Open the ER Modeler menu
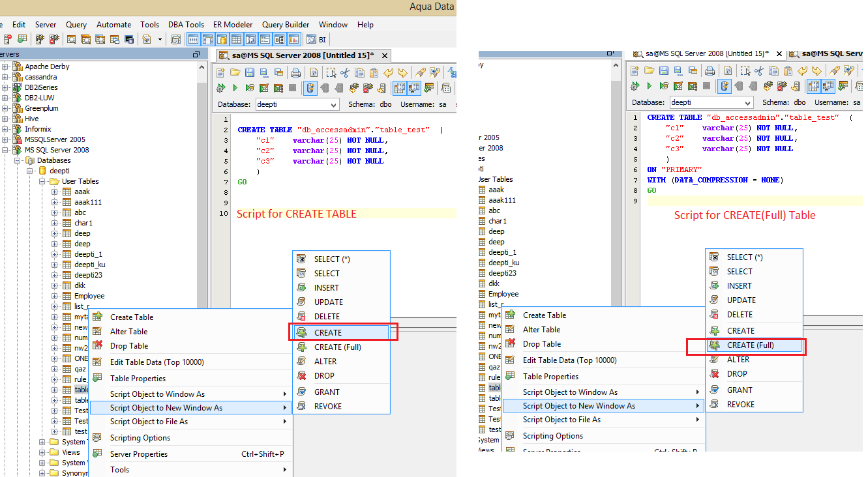 pos(233,25)
